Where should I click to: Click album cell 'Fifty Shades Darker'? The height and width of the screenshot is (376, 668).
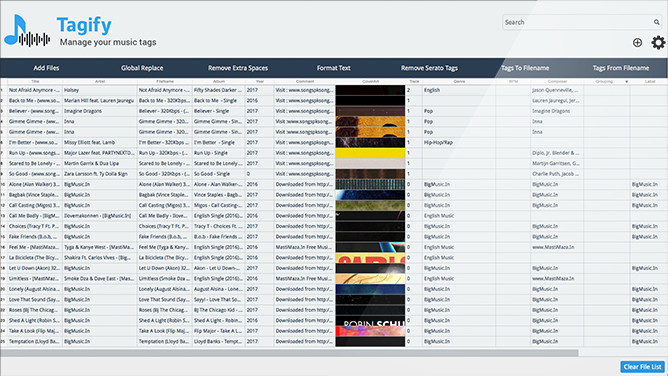point(219,90)
